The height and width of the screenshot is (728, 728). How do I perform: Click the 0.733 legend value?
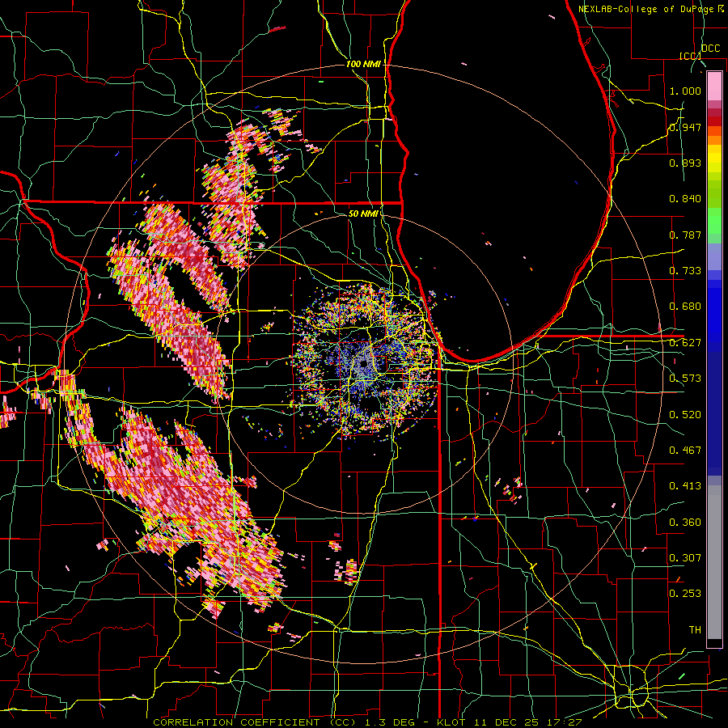[x=685, y=271]
